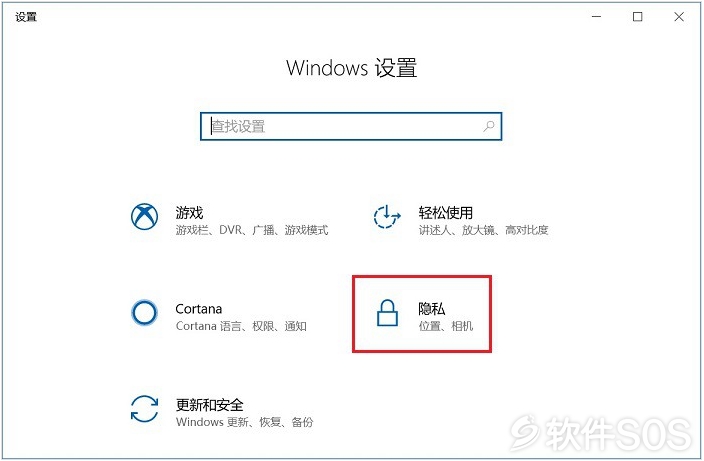Click Windows 更新、恢复、备份 description
This screenshot has height=461, width=704.
point(244,422)
